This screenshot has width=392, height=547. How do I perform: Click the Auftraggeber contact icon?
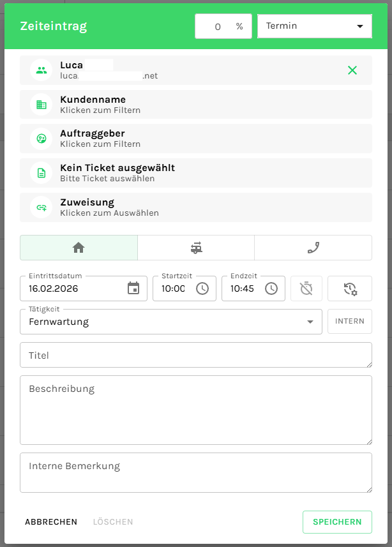point(41,139)
